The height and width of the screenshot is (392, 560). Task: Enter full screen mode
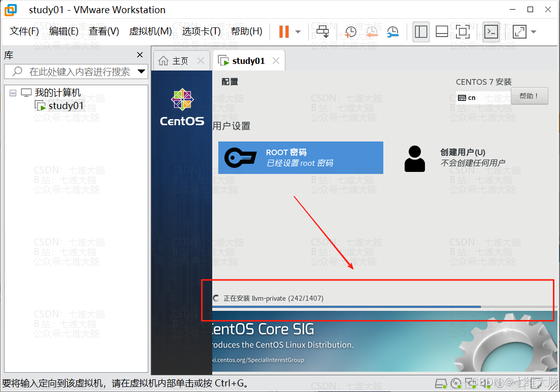point(463,32)
